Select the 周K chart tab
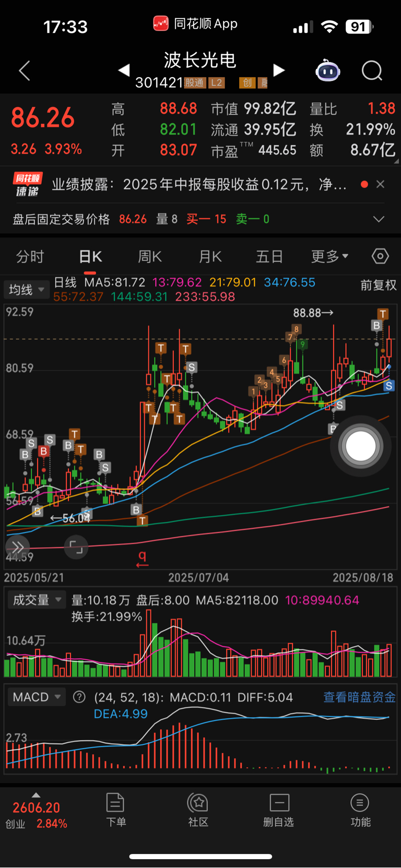 point(150,257)
